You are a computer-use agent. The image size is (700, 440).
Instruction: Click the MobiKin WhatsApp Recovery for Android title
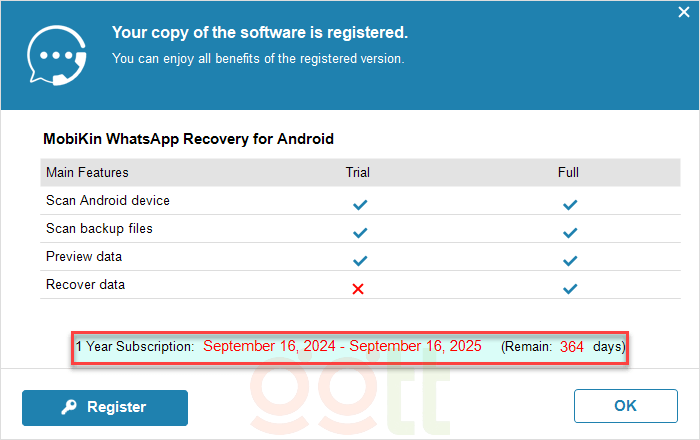click(188, 139)
